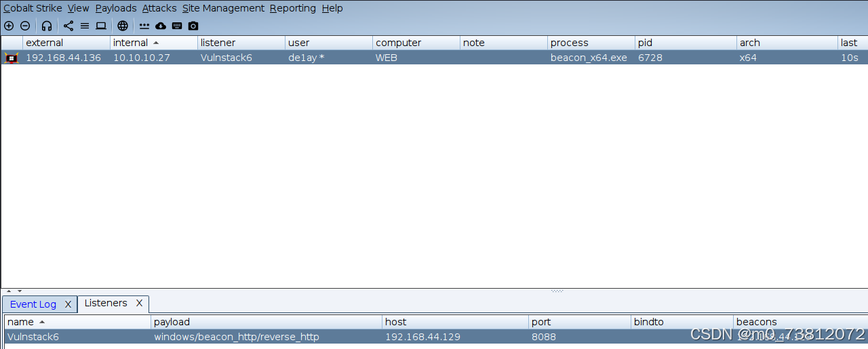Select process cell beacon_x64.exe
Screen dimensions: 868x349
click(591, 58)
